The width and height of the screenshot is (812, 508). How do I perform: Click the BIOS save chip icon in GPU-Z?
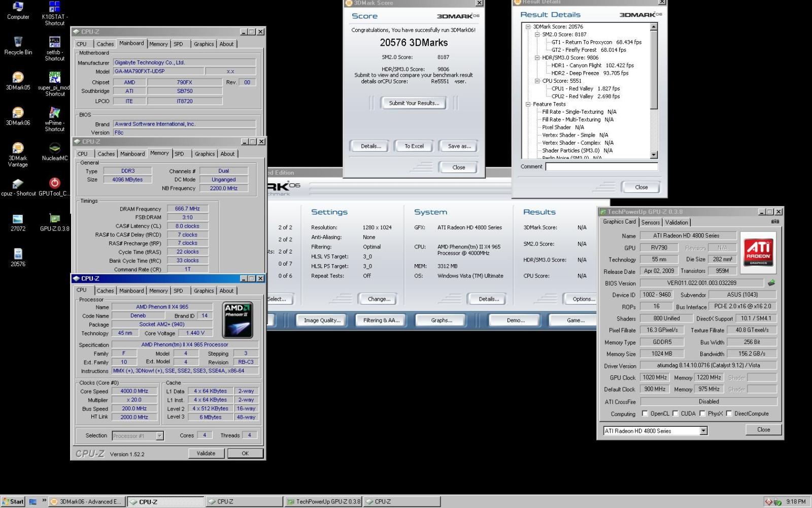tap(771, 282)
